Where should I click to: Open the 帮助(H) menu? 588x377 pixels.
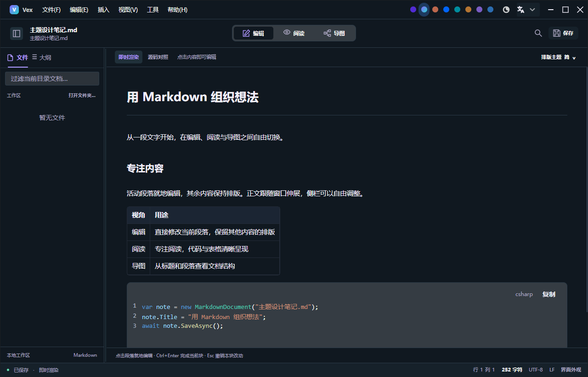(177, 10)
